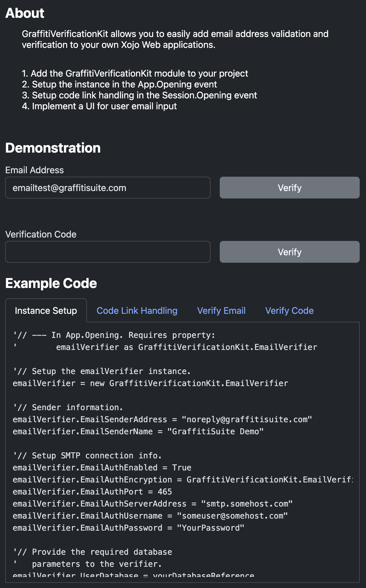Switch to the Code Link Handling tab
Screen dimensions: 366x588
pos(137,311)
